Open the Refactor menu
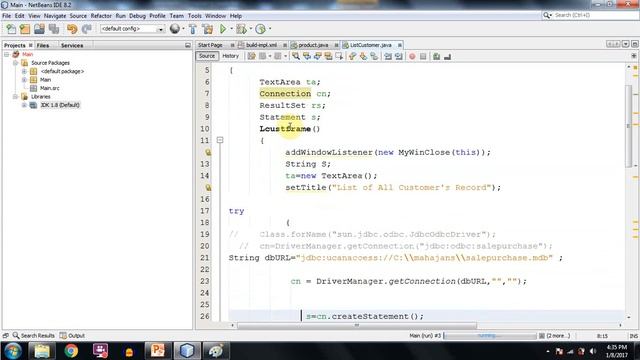The image size is (640, 360). pyautogui.click(x=101, y=16)
